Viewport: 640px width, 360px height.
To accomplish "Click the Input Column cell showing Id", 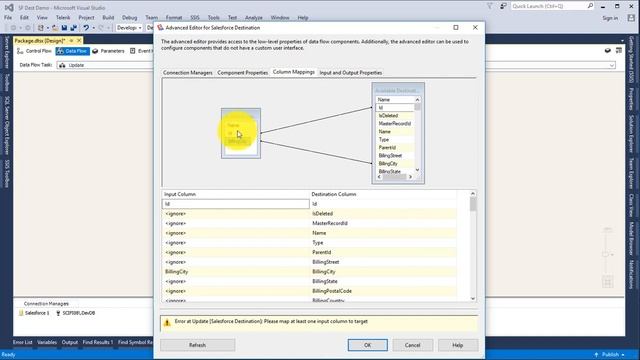I will coord(236,204).
